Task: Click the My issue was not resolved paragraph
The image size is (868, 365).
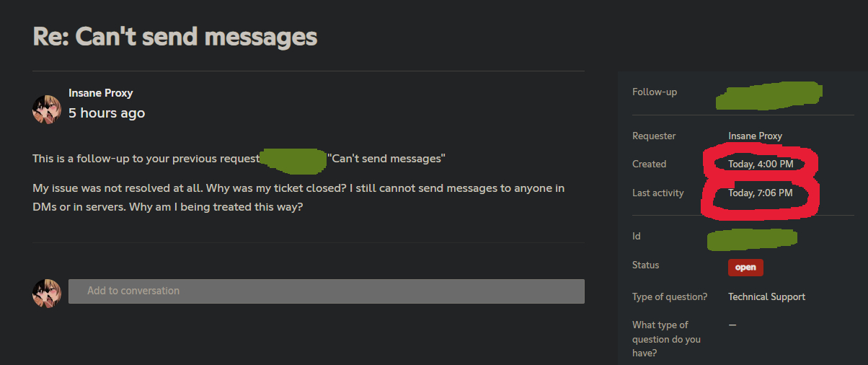Action: [x=298, y=195]
